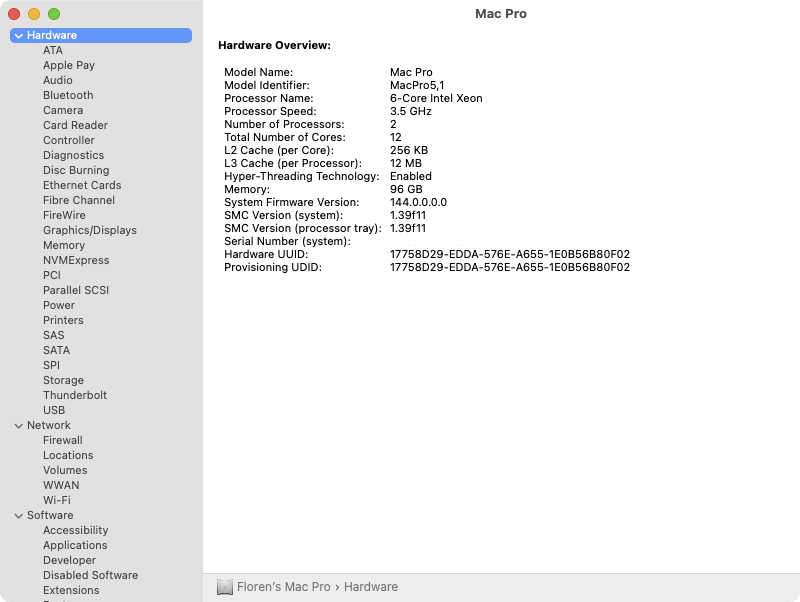Viewport: 800px width, 602px height.
Task: Select Thunderbolt in the sidebar
Action: tap(75, 395)
